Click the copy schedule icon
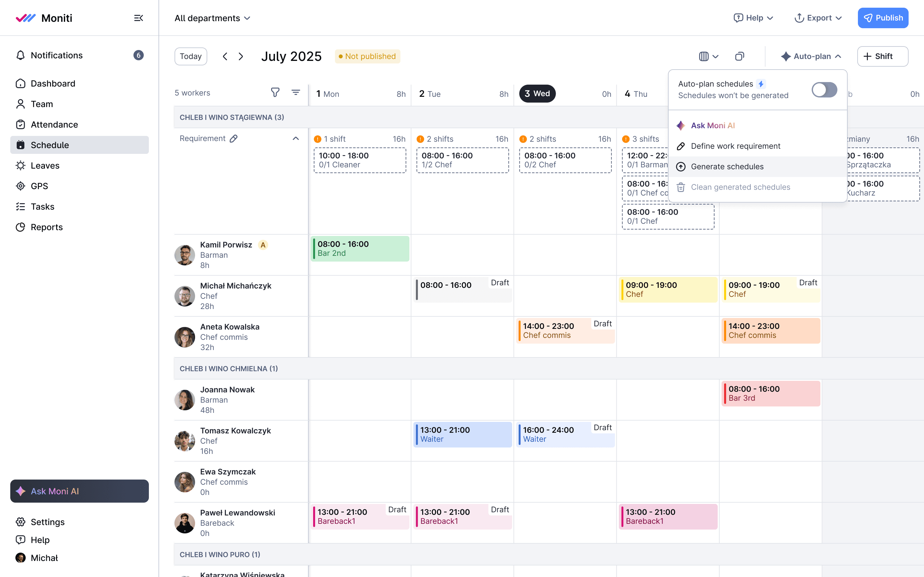 click(x=739, y=56)
